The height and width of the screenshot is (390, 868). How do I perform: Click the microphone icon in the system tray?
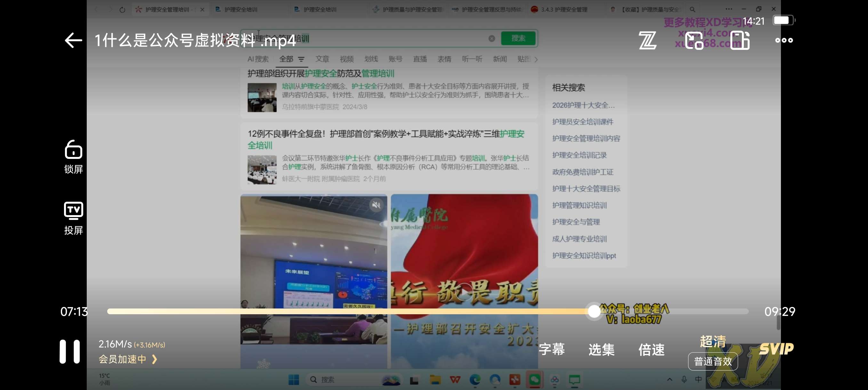pos(684,379)
